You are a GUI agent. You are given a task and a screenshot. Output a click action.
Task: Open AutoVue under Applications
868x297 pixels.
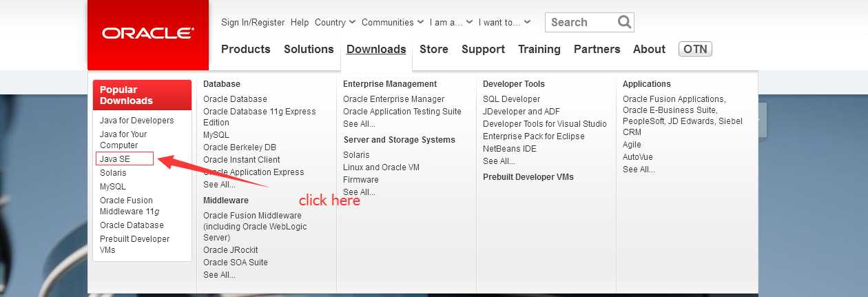[638, 157]
